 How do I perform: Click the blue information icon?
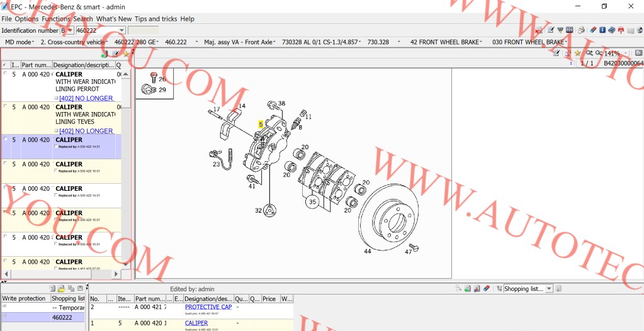click(602, 30)
